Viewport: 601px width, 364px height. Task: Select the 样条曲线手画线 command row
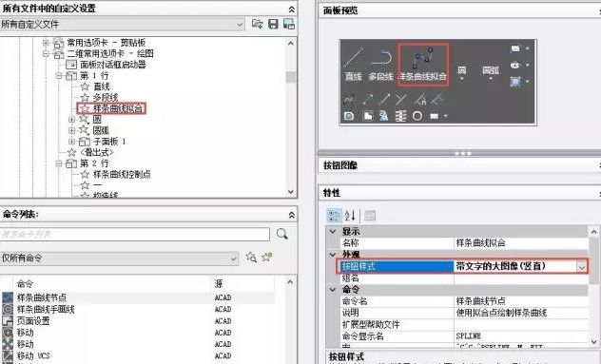[137, 309]
